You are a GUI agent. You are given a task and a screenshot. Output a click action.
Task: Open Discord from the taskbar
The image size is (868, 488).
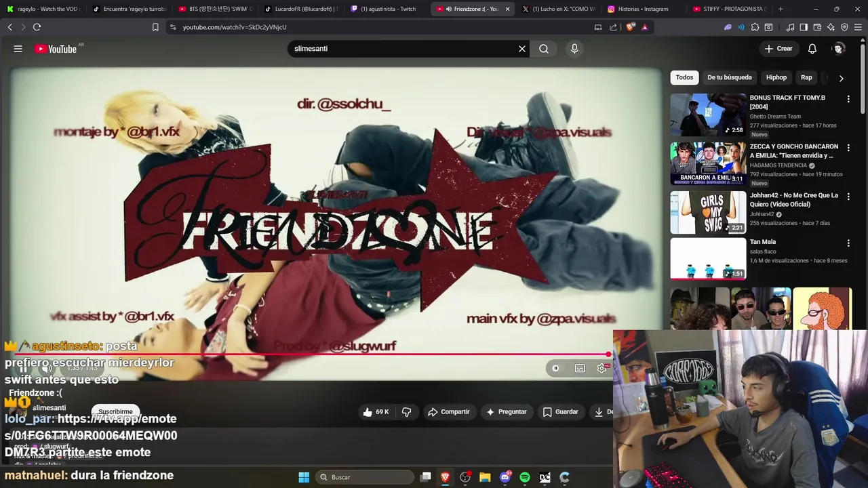click(505, 477)
